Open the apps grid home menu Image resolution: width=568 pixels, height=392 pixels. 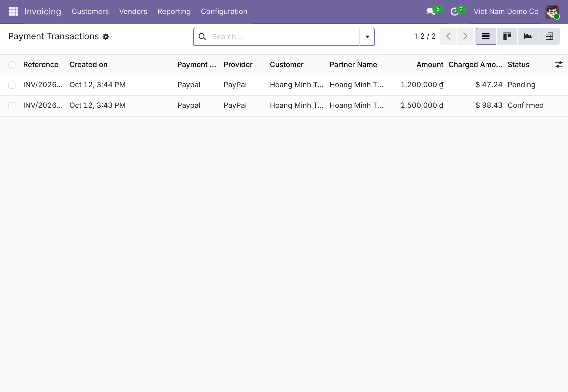point(13,11)
